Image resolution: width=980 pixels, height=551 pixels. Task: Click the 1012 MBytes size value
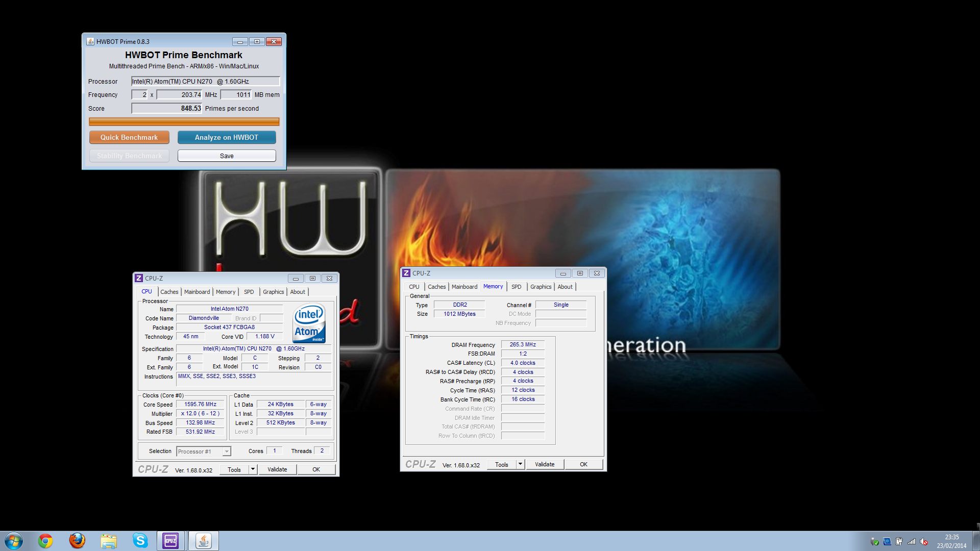tap(459, 314)
